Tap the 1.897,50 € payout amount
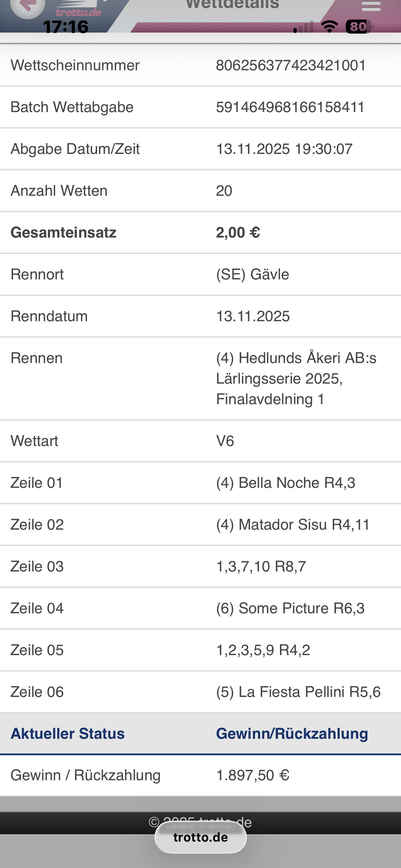The image size is (401, 868). coord(253,775)
